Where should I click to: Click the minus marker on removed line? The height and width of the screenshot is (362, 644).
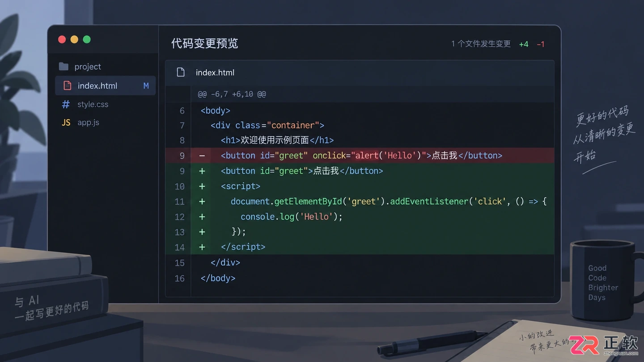click(x=202, y=156)
